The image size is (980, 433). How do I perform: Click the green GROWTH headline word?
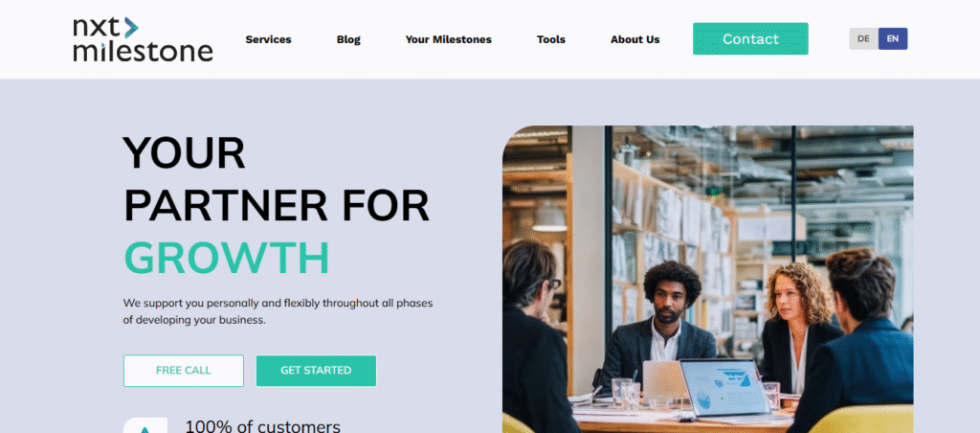click(x=226, y=258)
